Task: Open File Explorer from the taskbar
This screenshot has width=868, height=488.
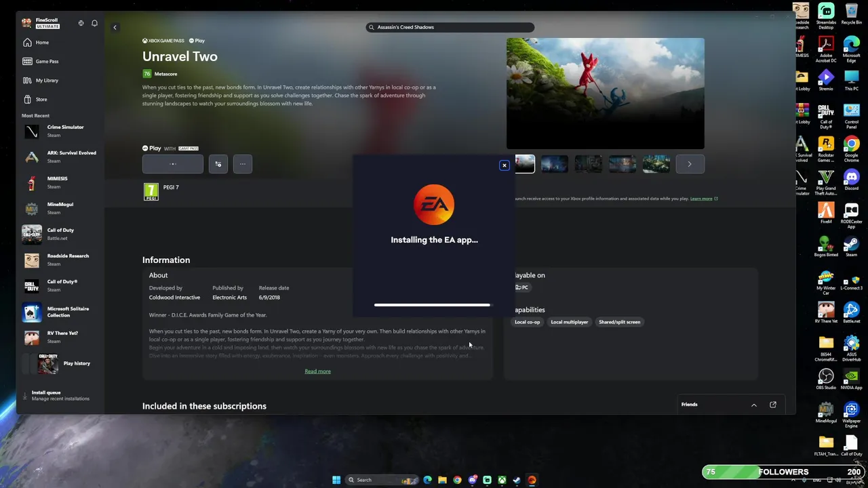Action: [442, 480]
